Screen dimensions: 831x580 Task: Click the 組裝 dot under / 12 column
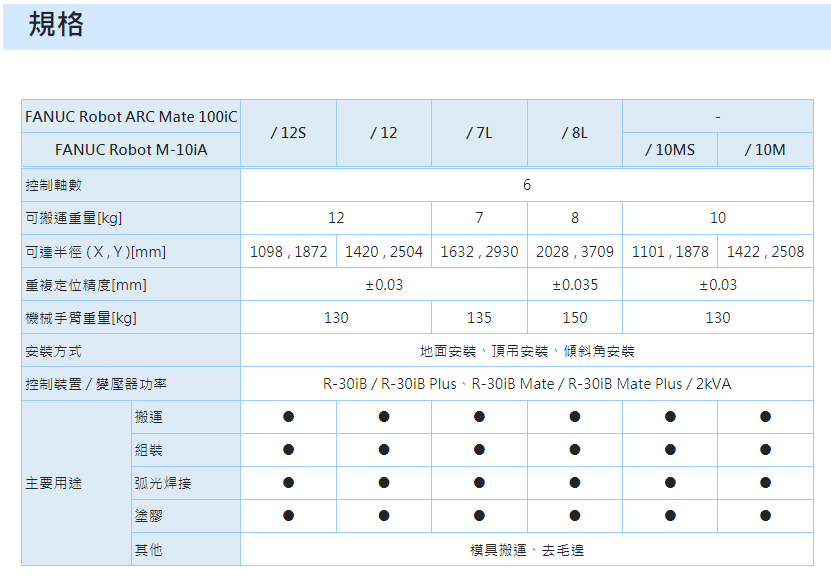pos(383,450)
